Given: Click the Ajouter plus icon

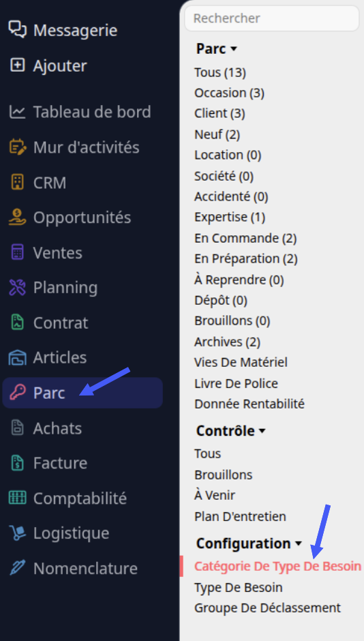Looking at the screenshot, I should [18, 65].
